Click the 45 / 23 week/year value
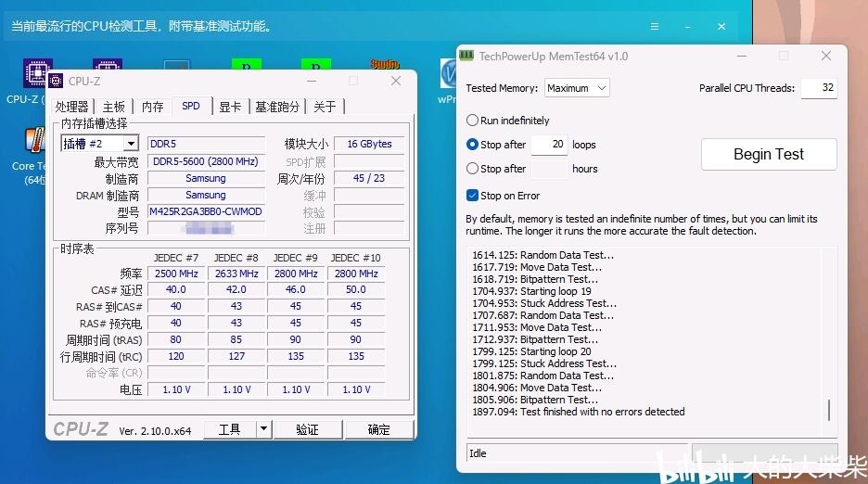 point(369,178)
